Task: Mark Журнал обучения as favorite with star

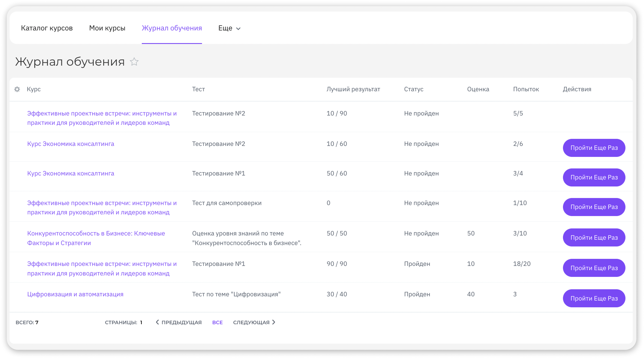Action: point(134,62)
